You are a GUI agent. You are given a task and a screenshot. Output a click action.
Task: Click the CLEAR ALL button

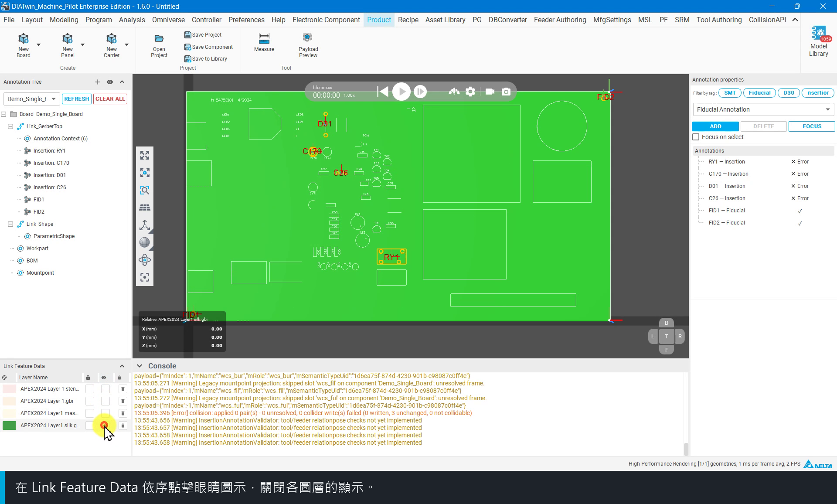click(x=110, y=99)
